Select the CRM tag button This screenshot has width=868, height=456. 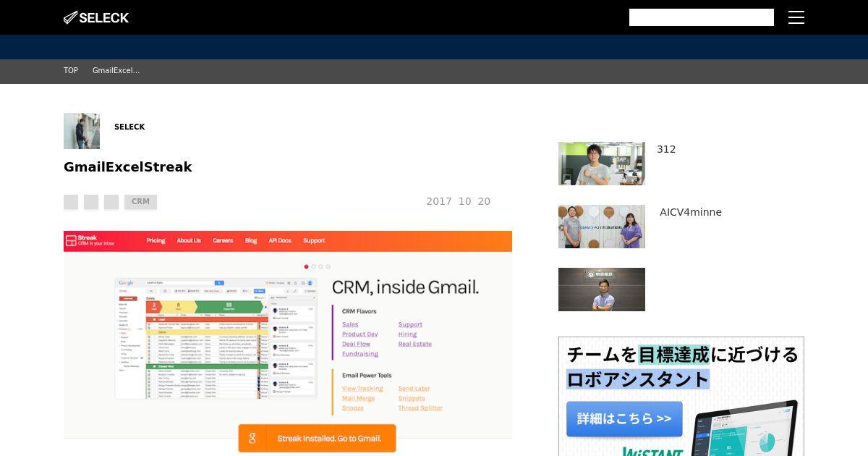point(140,202)
